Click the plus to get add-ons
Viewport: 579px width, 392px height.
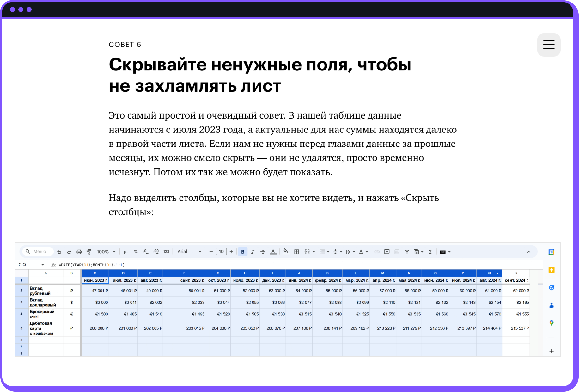(552, 351)
